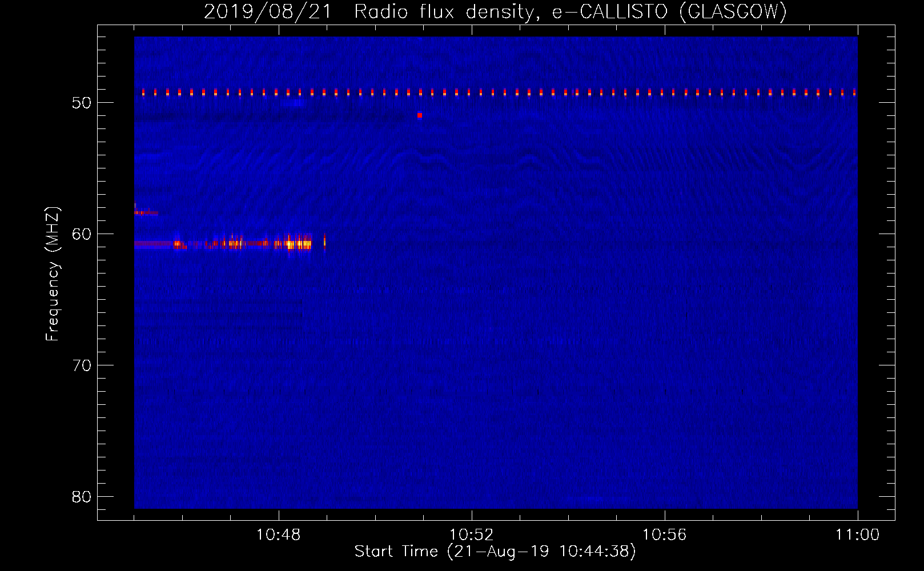
Task: Click the short red streak near 58 MHz
Action: point(146,212)
